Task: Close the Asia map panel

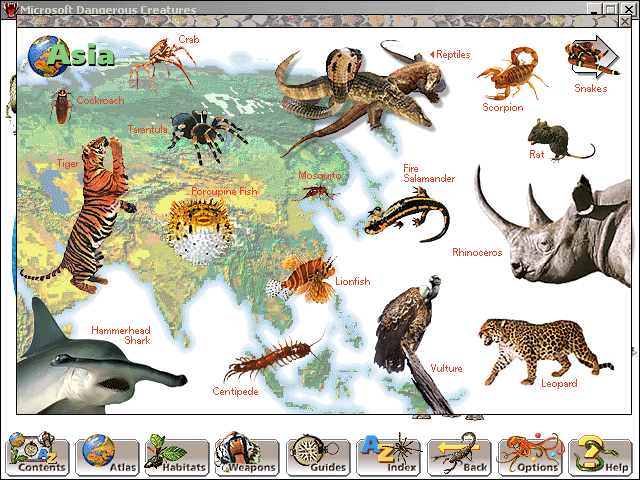Action: coord(625,21)
